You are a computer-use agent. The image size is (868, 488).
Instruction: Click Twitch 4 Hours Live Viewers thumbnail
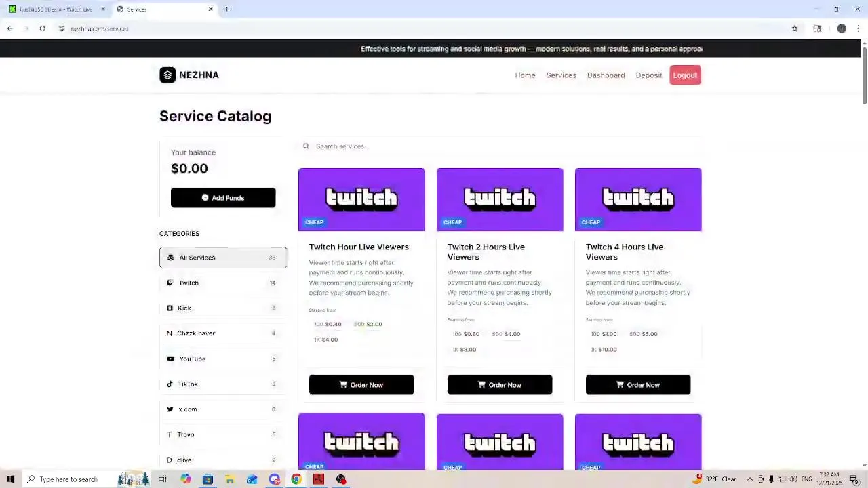pyautogui.click(x=638, y=199)
